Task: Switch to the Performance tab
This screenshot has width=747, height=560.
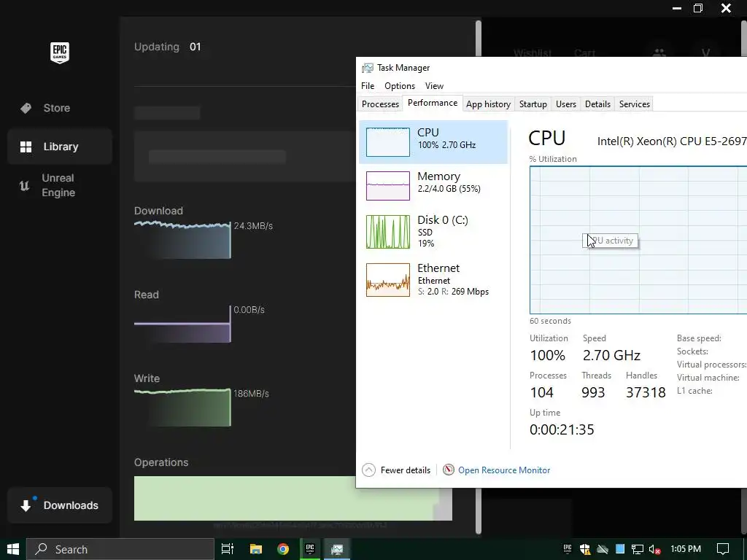Action: [x=433, y=103]
